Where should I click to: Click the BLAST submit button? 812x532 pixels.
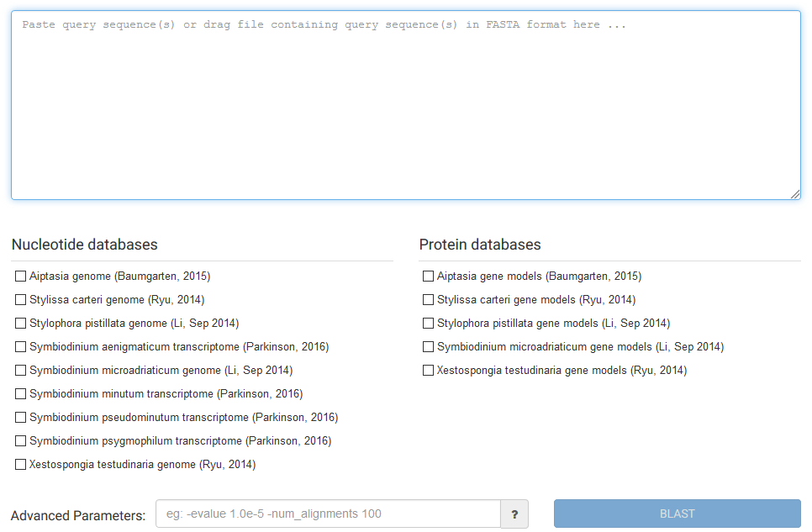tap(678, 514)
